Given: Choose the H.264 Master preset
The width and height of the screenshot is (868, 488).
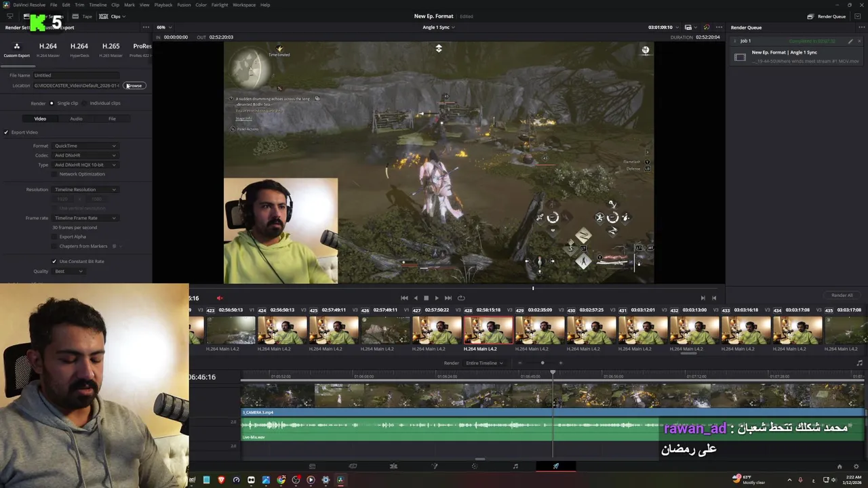Looking at the screenshot, I should click(47, 49).
